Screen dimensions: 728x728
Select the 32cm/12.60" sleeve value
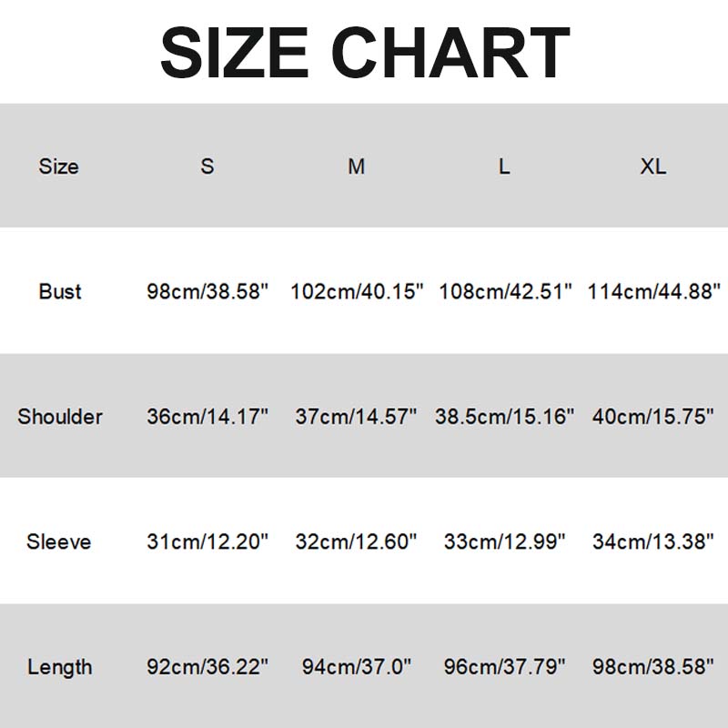[356, 541]
